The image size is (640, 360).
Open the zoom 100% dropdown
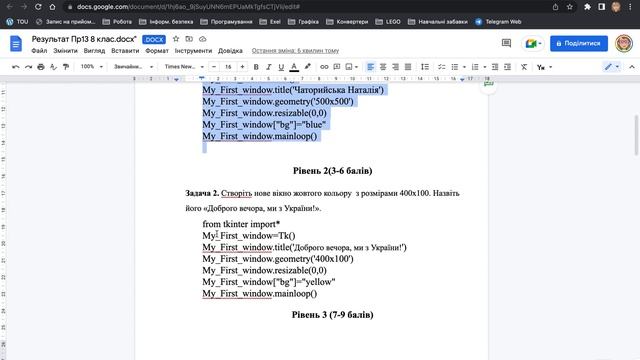click(x=91, y=67)
